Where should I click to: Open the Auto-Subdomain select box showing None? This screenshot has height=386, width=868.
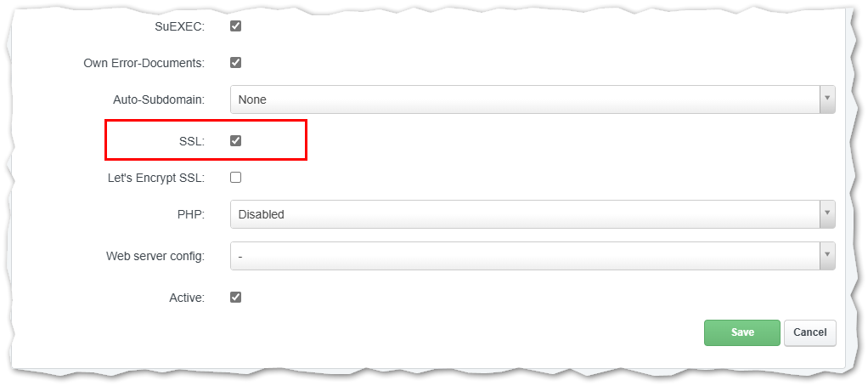(533, 99)
